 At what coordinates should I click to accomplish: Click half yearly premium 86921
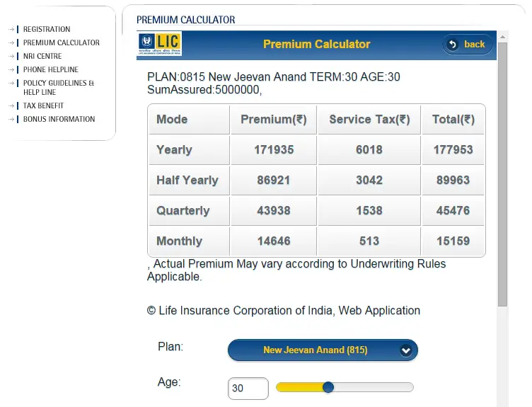click(x=274, y=180)
